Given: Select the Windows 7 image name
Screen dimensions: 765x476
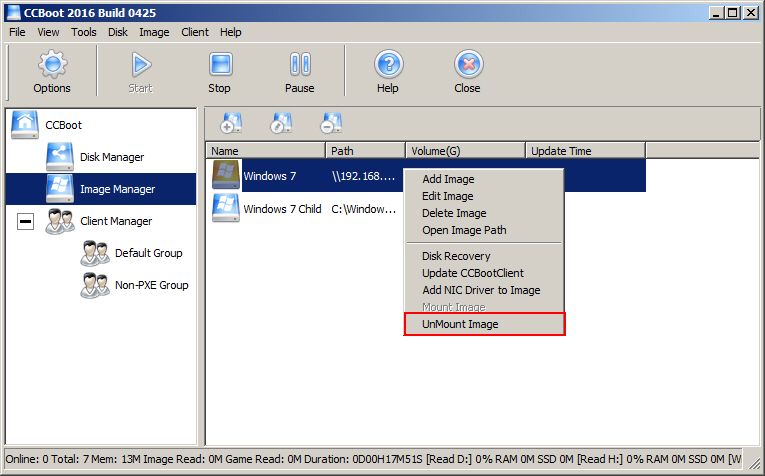Looking at the screenshot, I should pyautogui.click(x=270, y=176).
